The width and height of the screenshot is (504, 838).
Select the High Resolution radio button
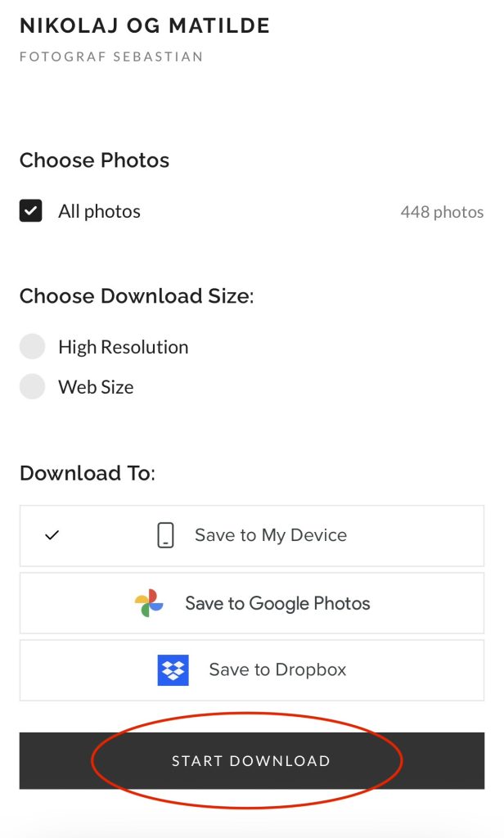pos(32,346)
